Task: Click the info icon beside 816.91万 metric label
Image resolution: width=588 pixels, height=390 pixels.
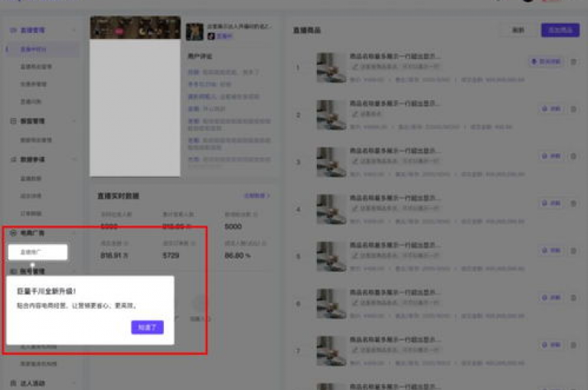Action: coord(126,243)
